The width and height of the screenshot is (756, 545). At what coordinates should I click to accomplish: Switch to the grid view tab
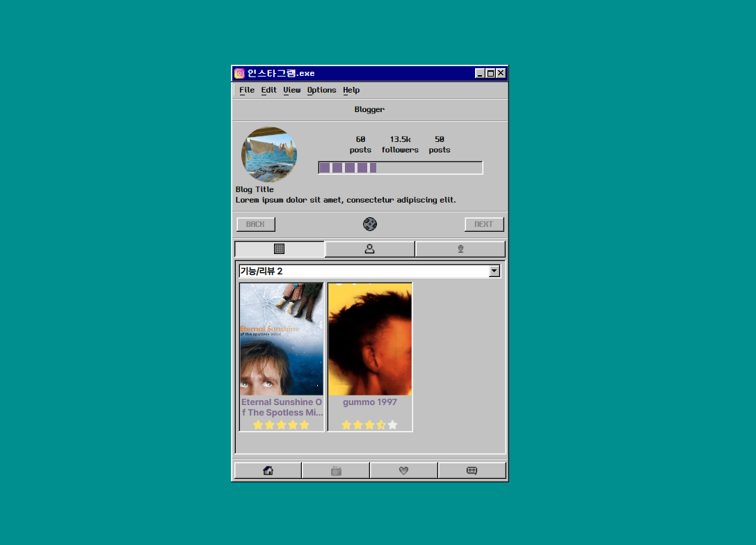[x=279, y=249]
